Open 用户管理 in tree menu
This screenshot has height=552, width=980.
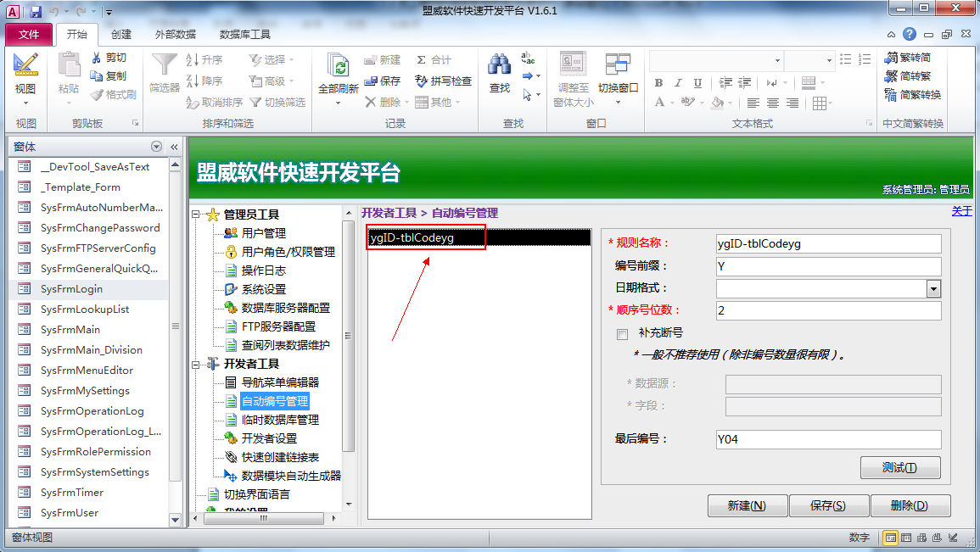point(264,233)
